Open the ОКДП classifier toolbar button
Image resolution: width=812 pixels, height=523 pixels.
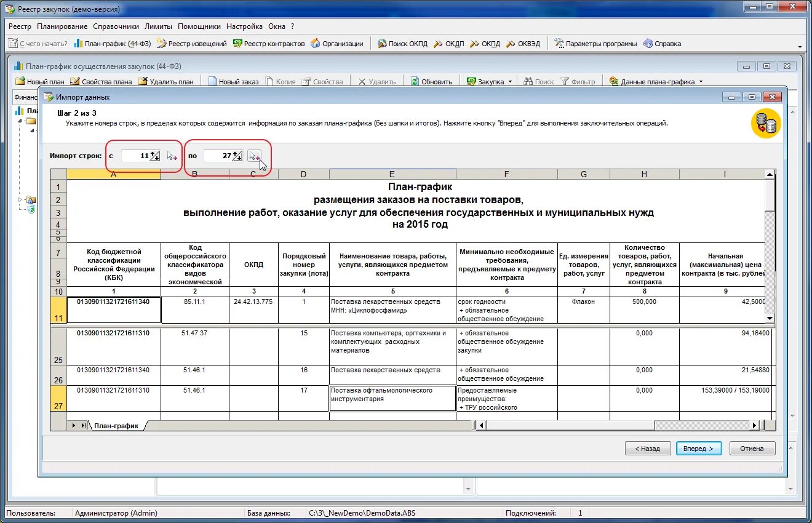448,44
